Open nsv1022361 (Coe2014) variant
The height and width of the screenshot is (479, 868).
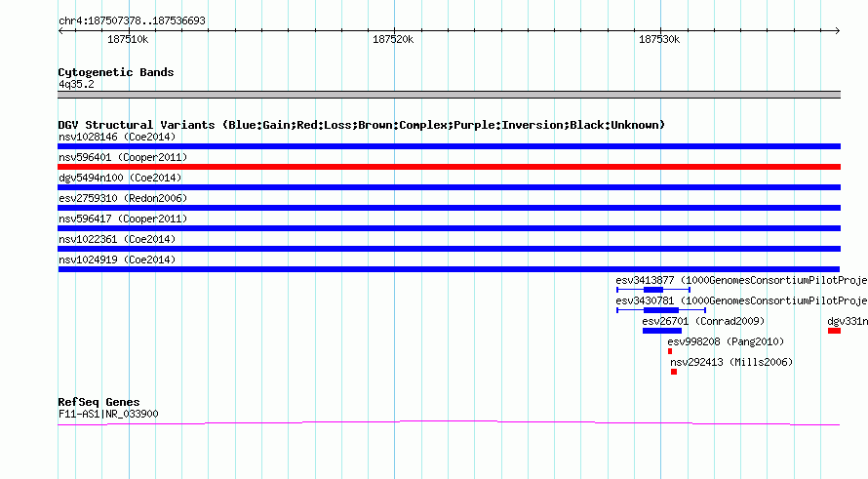(x=117, y=239)
